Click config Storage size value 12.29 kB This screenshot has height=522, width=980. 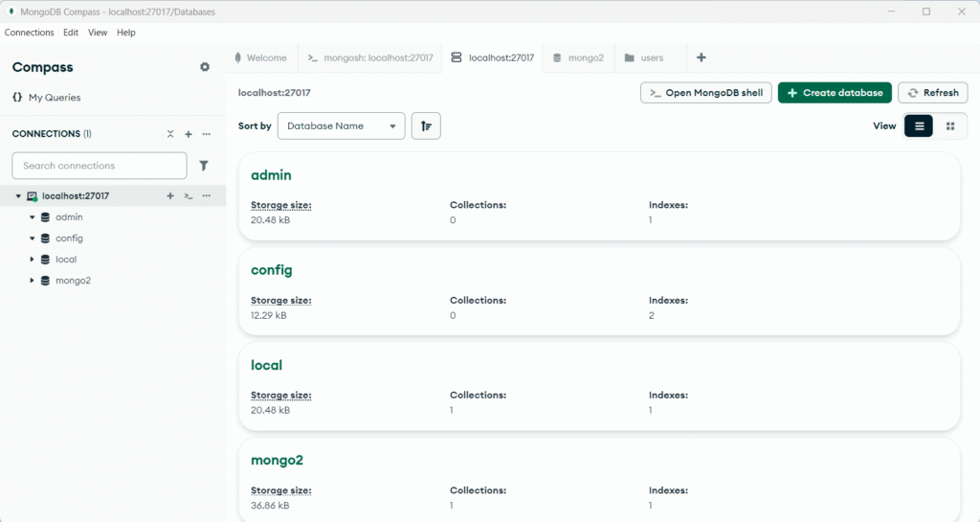point(269,315)
